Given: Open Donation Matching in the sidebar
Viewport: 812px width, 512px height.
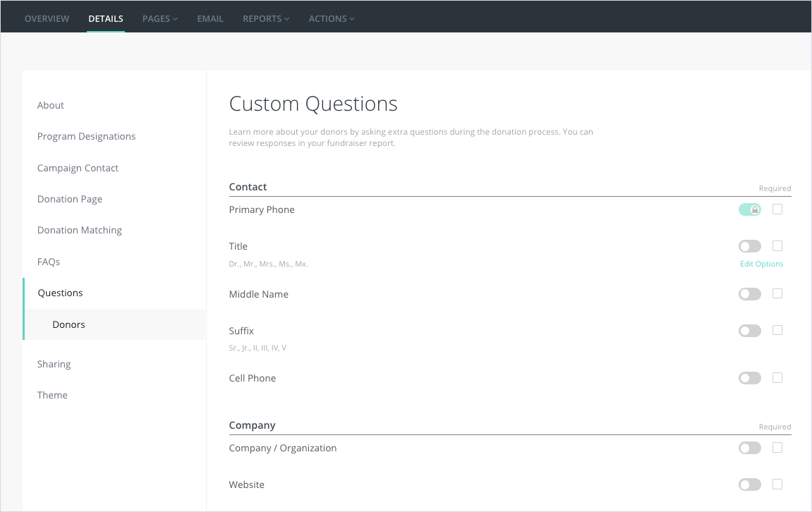Looking at the screenshot, I should 80,230.
